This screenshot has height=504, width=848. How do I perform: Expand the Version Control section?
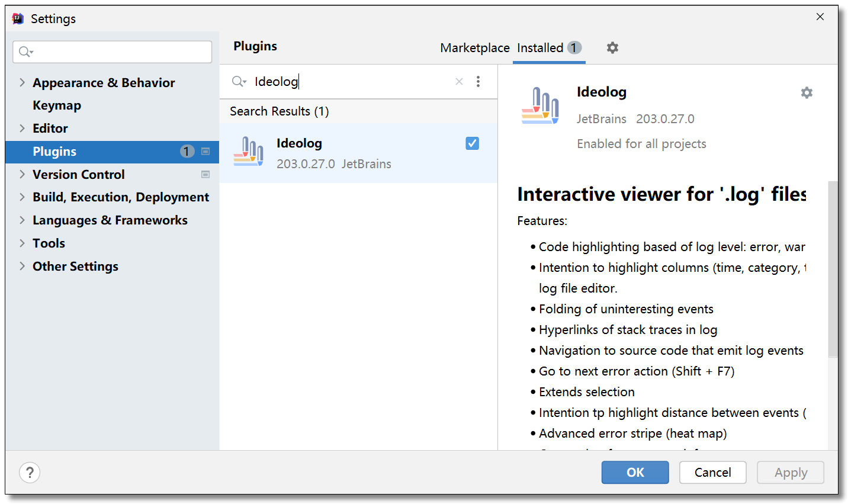click(22, 174)
